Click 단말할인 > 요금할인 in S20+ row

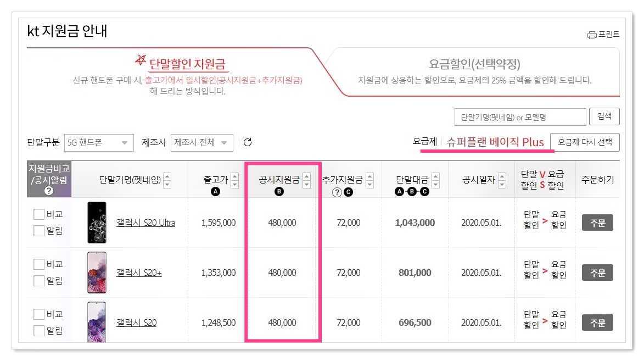[545, 270]
